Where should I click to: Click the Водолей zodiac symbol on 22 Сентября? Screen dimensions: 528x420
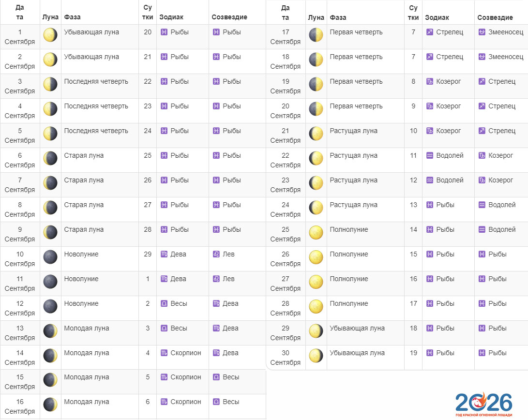[430, 155]
